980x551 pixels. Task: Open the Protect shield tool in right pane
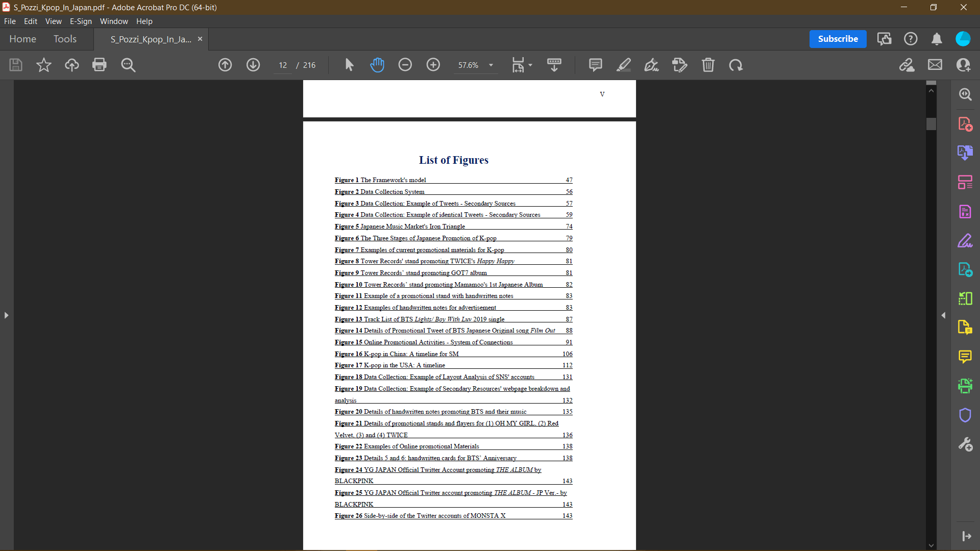(965, 415)
